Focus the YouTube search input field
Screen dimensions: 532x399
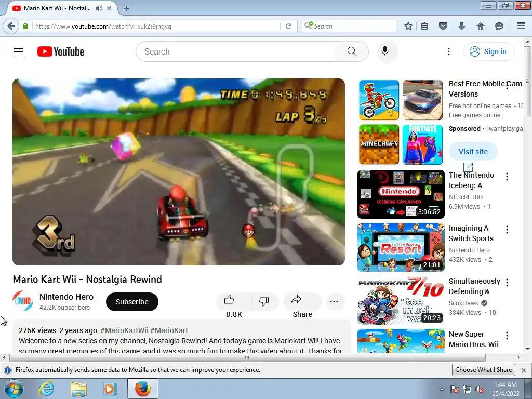(x=236, y=51)
